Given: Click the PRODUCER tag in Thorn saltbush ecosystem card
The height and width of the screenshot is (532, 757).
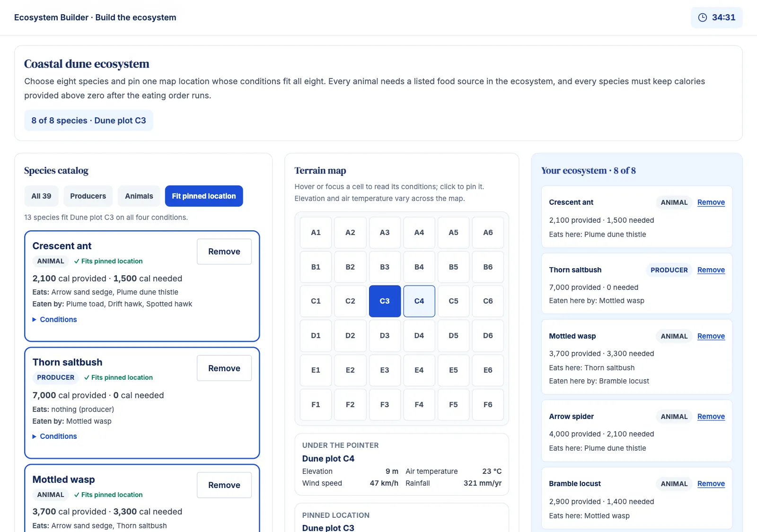Looking at the screenshot, I should pos(669,270).
